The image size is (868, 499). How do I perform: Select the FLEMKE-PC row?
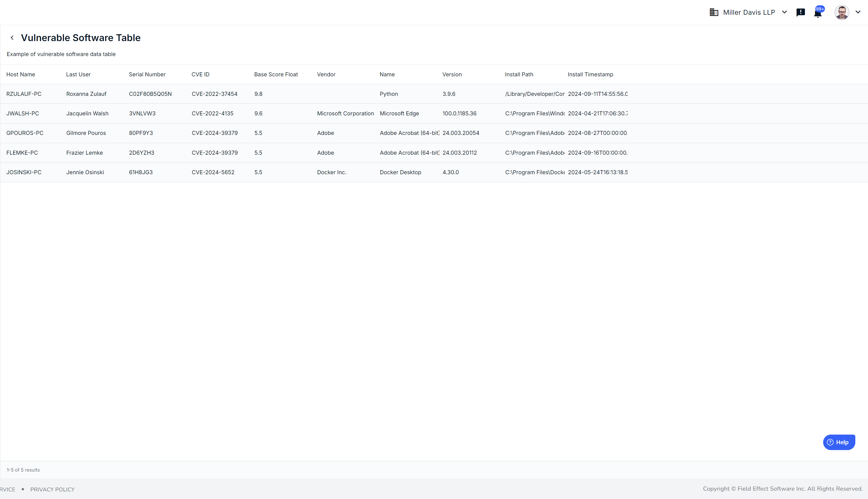click(x=22, y=153)
